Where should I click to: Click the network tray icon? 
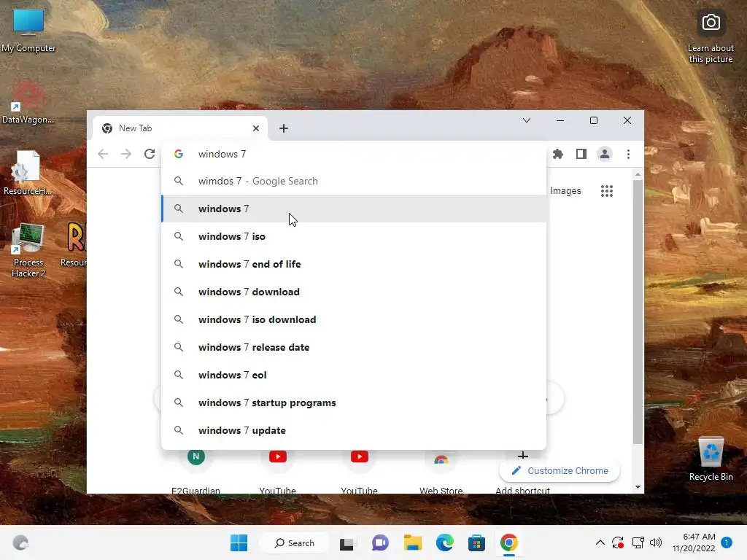point(638,542)
